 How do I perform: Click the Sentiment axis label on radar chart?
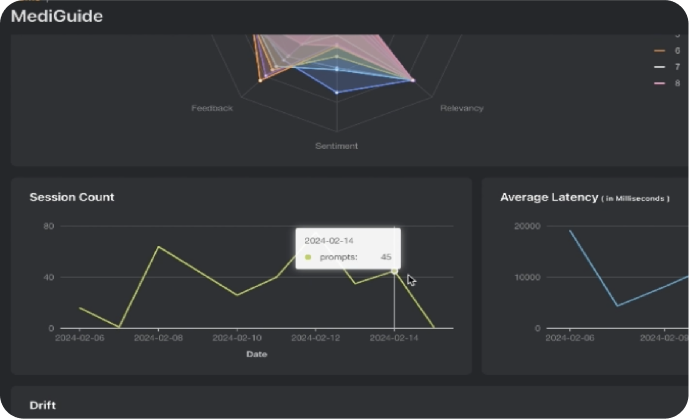[x=336, y=146]
